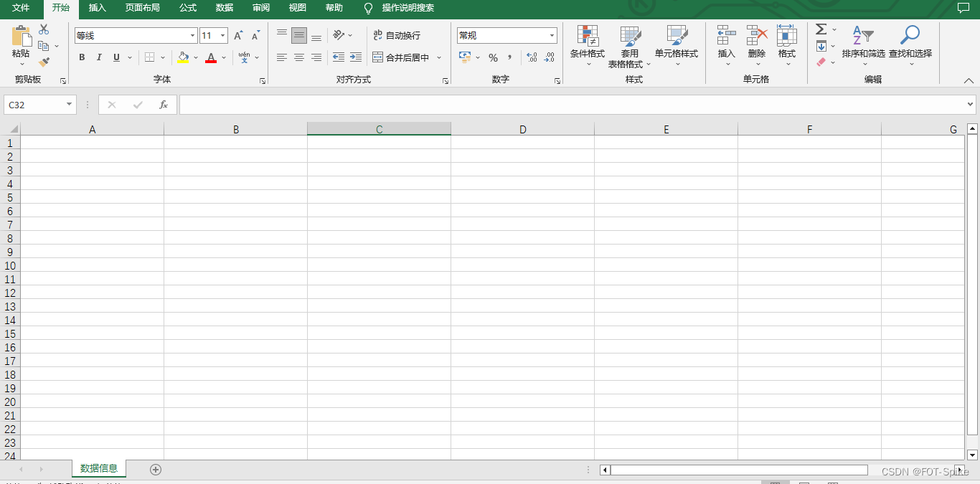This screenshot has width=980, height=484.
Task: Toggle middle vertical alignment
Action: [299, 35]
